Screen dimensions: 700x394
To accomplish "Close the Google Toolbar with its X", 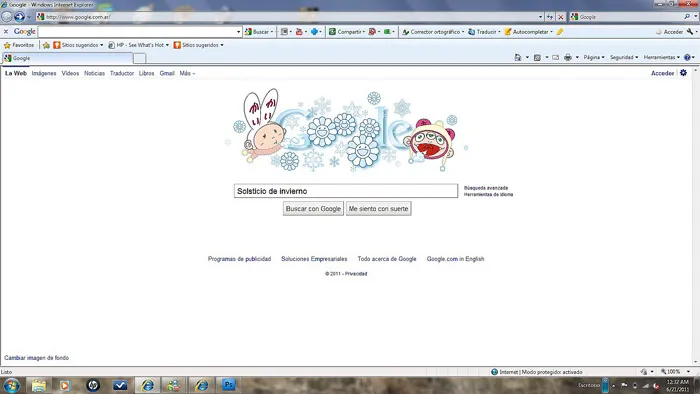I will tap(6, 32).
